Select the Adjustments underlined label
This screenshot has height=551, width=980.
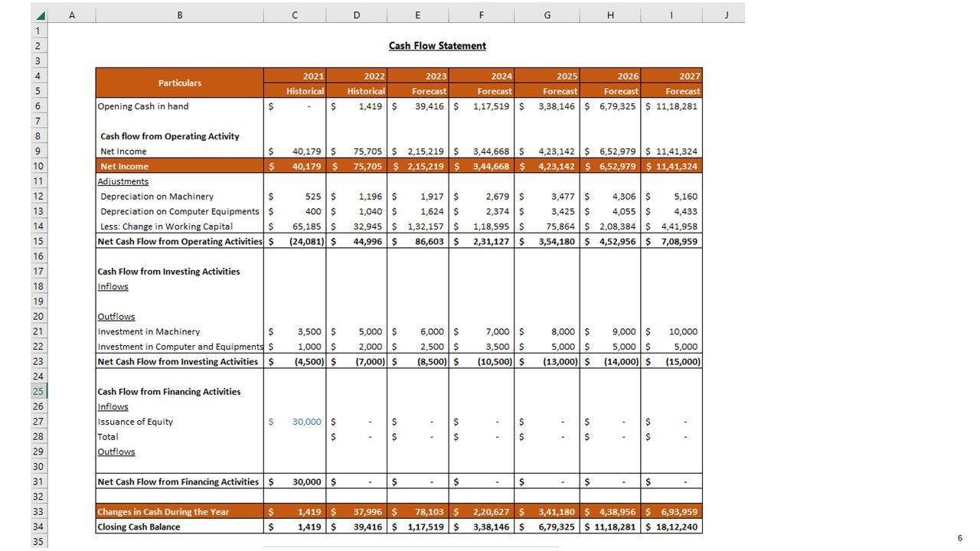[x=123, y=181]
